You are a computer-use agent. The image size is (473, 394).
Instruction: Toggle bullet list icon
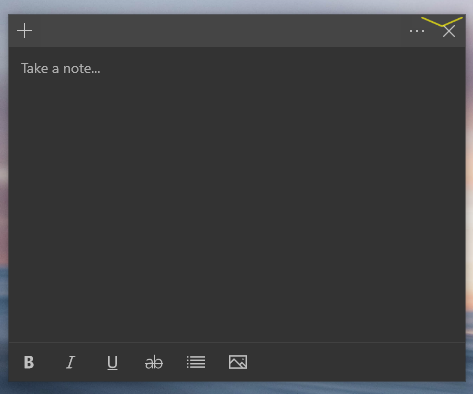[196, 362]
